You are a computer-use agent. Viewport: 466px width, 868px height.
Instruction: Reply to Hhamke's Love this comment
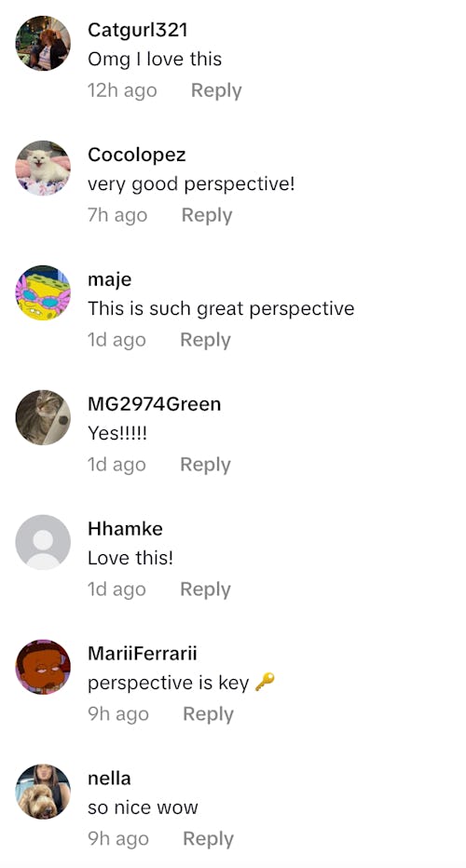click(x=205, y=589)
